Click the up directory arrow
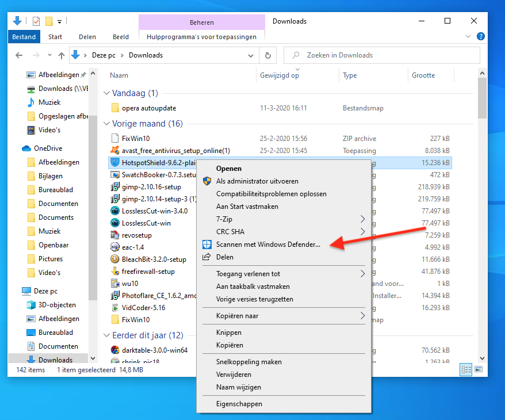 point(62,56)
